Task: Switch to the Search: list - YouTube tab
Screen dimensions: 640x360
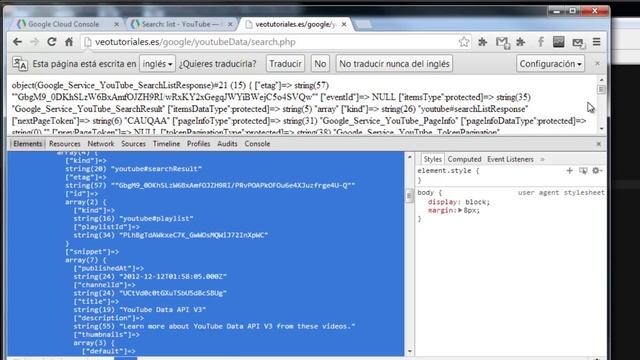Action: coord(180,24)
